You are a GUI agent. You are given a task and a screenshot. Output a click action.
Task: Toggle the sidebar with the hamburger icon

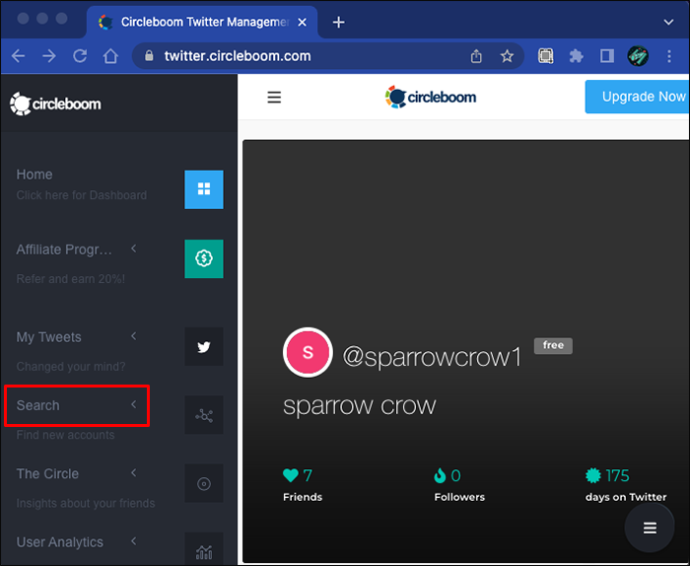[x=274, y=97]
